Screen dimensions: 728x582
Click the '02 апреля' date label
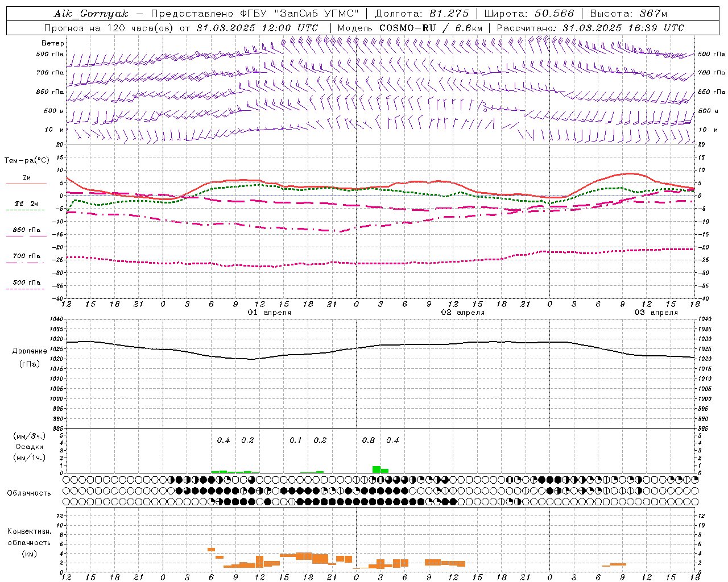coord(463,313)
